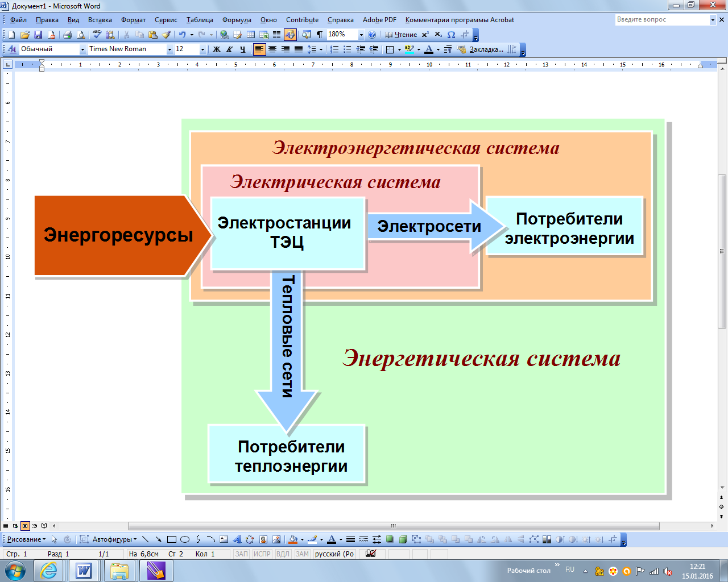This screenshot has height=582, width=728.
Task: Open the Times New Roman font dropdown
Action: pyautogui.click(x=169, y=49)
